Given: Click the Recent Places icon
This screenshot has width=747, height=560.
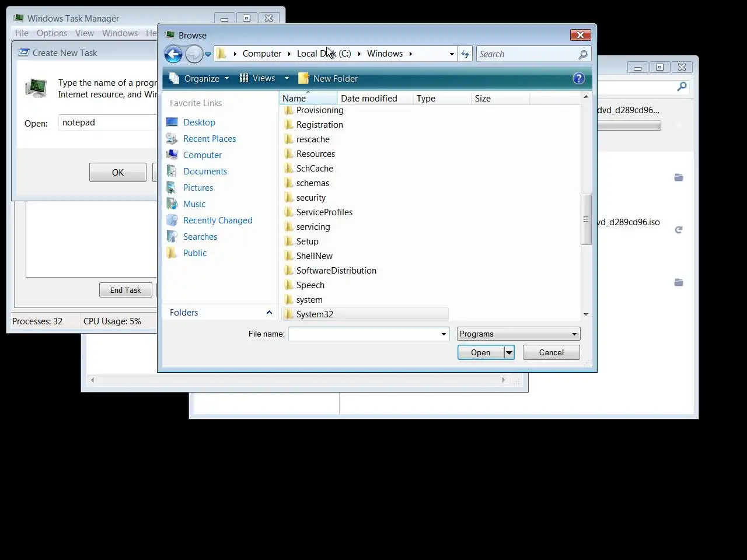Looking at the screenshot, I should [x=172, y=138].
